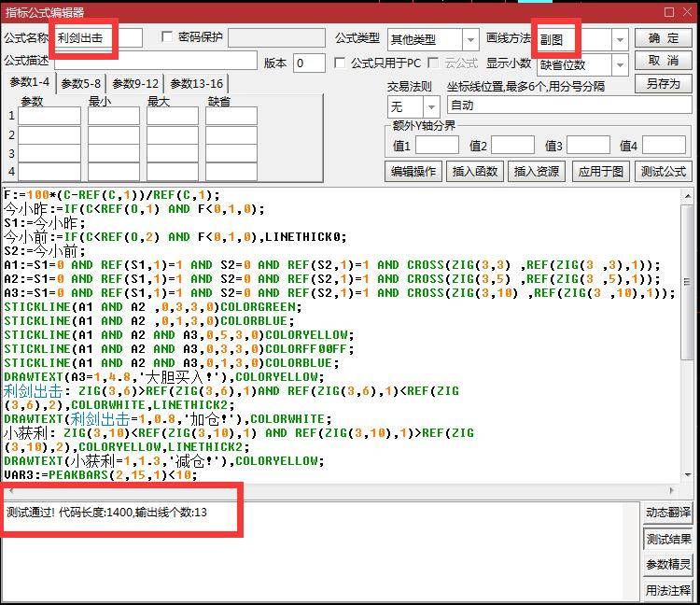Click 动态翻译 side button
700x605 pixels.
tap(668, 513)
